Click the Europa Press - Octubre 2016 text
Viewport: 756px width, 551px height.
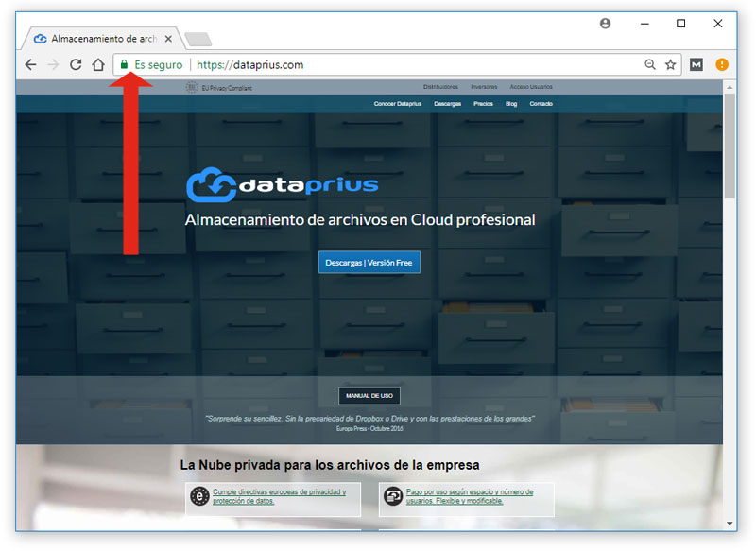369,428
